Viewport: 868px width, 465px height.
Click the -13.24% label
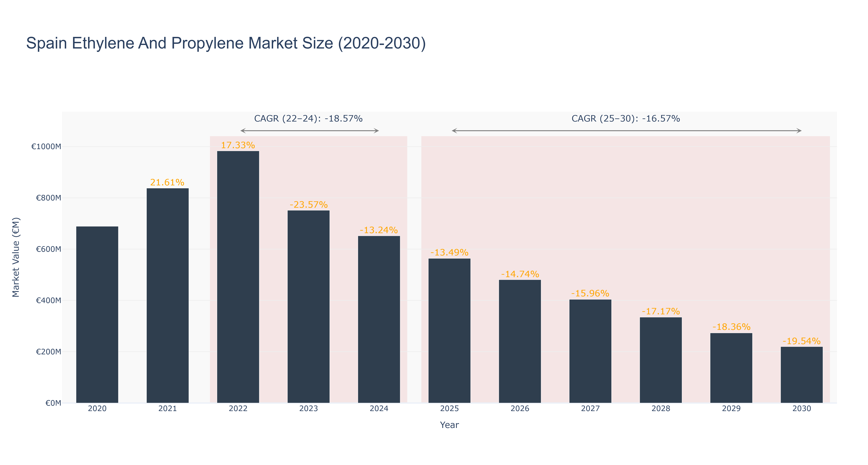(379, 230)
